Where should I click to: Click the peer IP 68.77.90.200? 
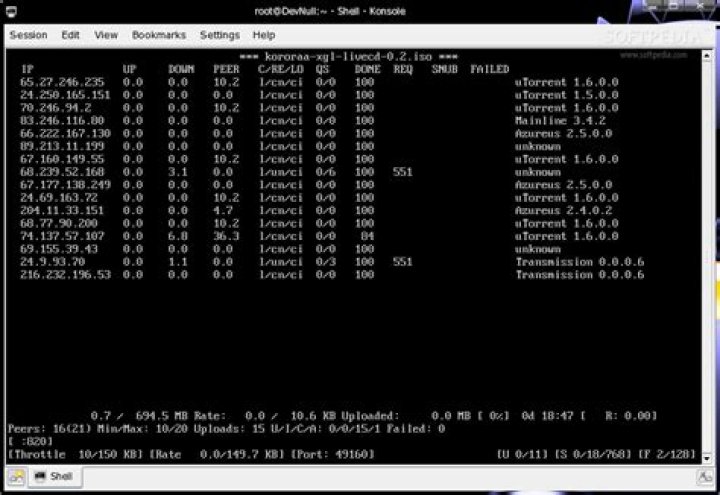point(59,224)
